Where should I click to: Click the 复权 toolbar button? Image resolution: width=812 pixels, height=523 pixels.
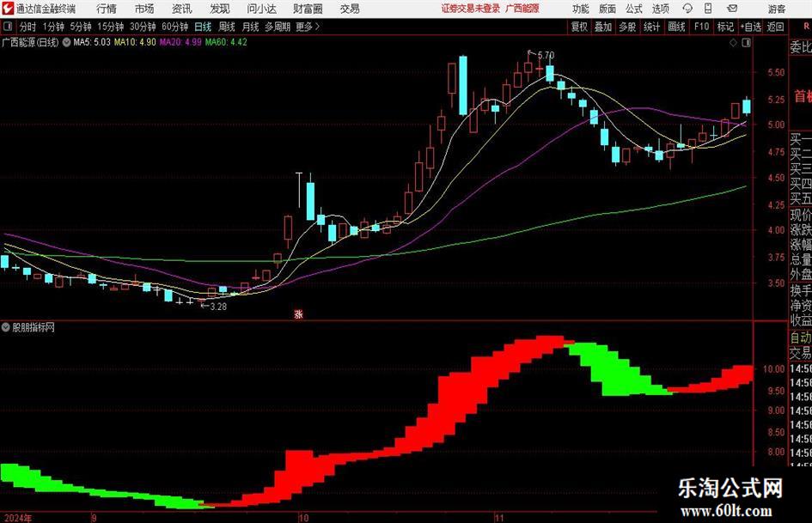(x=579, y=27)
